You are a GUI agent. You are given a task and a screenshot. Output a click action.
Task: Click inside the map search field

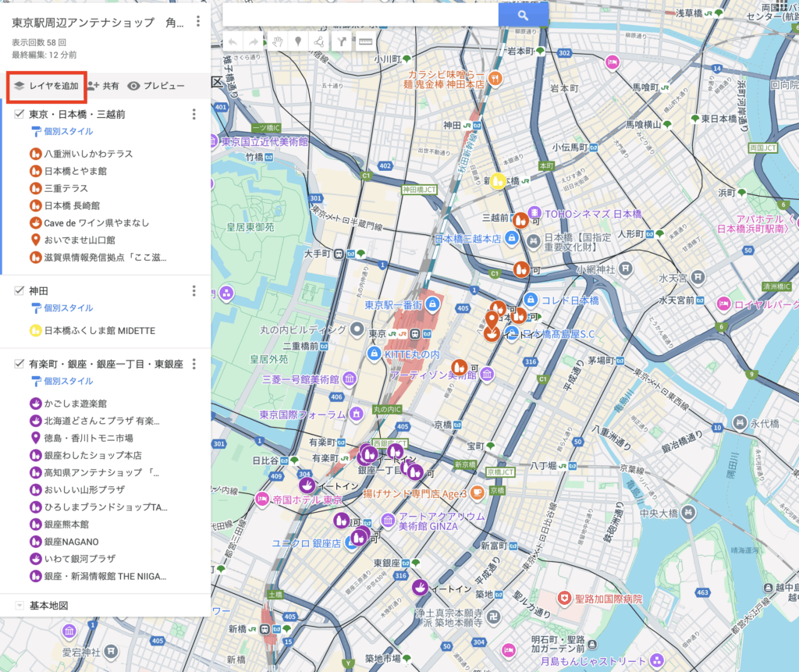click(x=360, y=15)
